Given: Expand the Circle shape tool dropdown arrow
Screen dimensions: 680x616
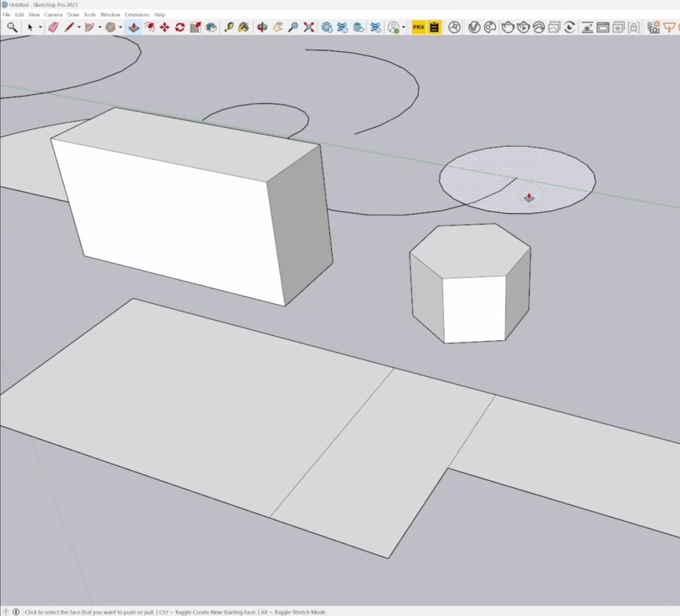Looking at the screenshot, I should click(120, 28).
